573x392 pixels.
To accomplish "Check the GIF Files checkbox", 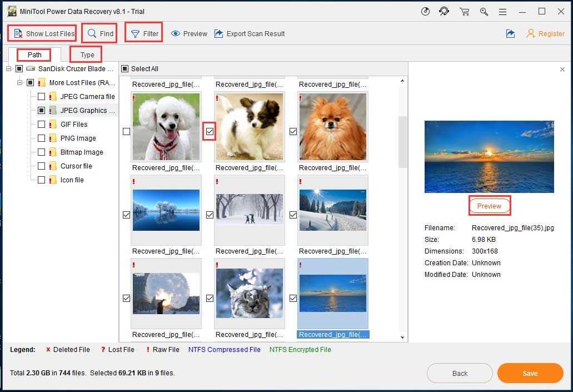I will click(42, 125).
